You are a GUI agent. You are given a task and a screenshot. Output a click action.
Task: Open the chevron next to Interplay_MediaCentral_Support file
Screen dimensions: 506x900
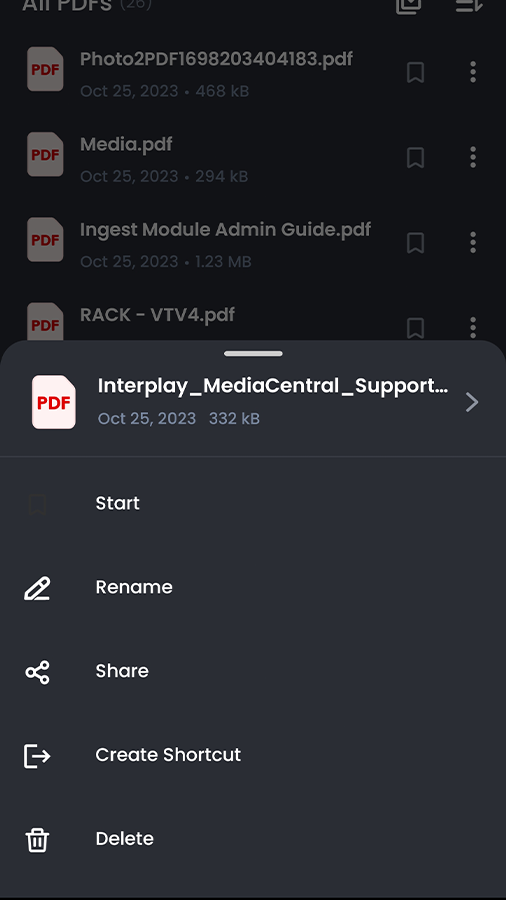[472, 402]
